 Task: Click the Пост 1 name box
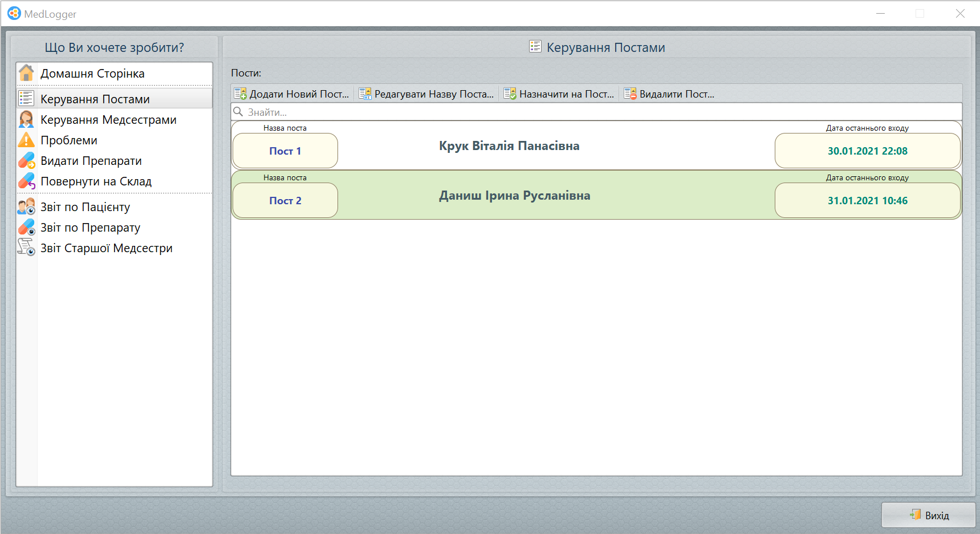(285, 151)
